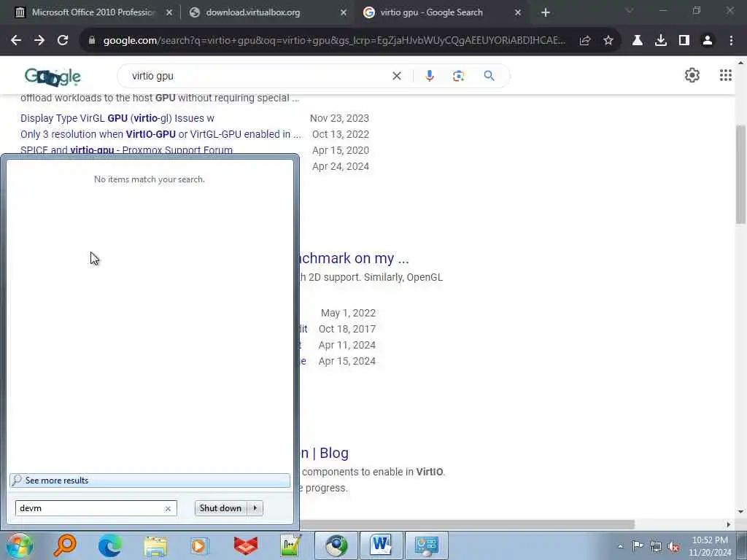This screenshot has height=560, width=747.
Task: Close the download.virtualbox.org tab
Action: pos(344,13)
